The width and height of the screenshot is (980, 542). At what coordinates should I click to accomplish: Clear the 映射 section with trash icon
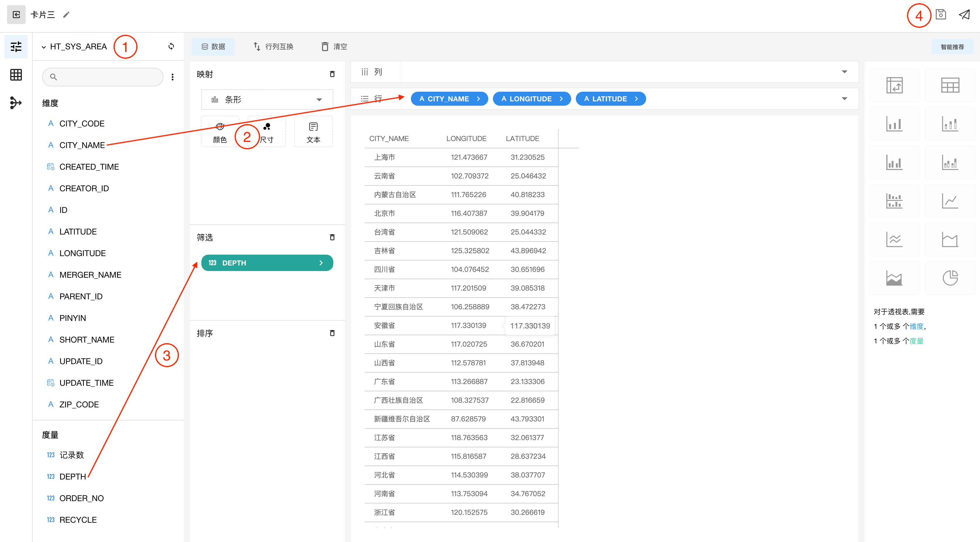point(332,74)
